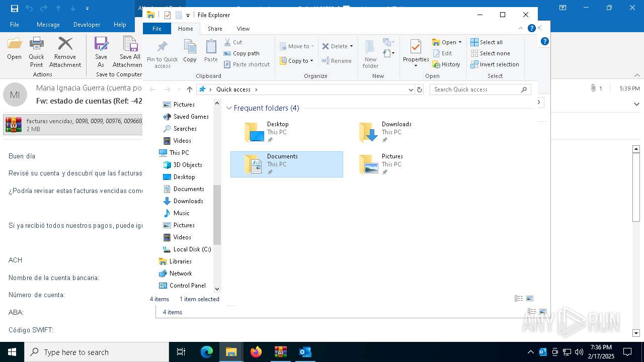The image size is (644, 362).
Task: Select the facturas vencidas attachment
Action: tap(73, 125)
